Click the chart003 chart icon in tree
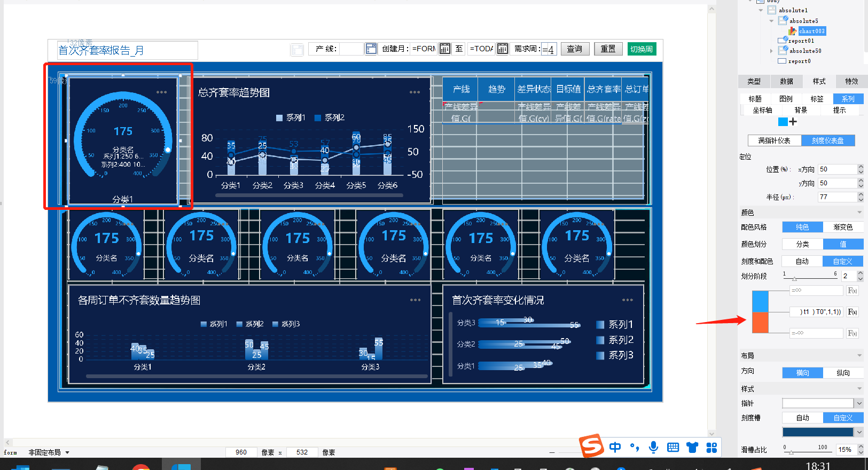The width and height of the screenshot is (868, 470). [793, 31]
